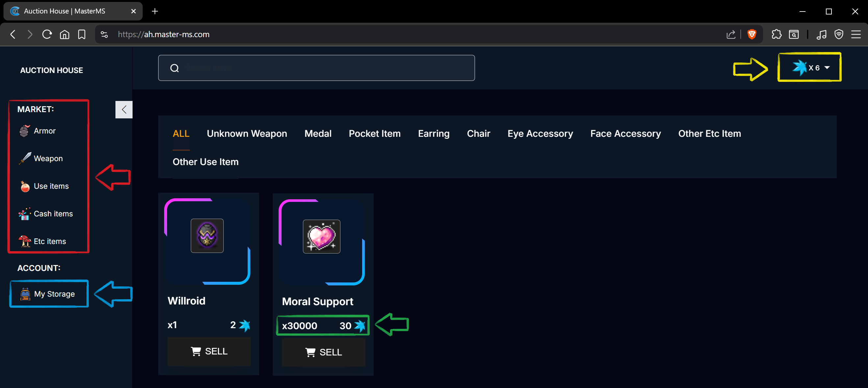Select the Eye Accessory tab

[540, 133]
